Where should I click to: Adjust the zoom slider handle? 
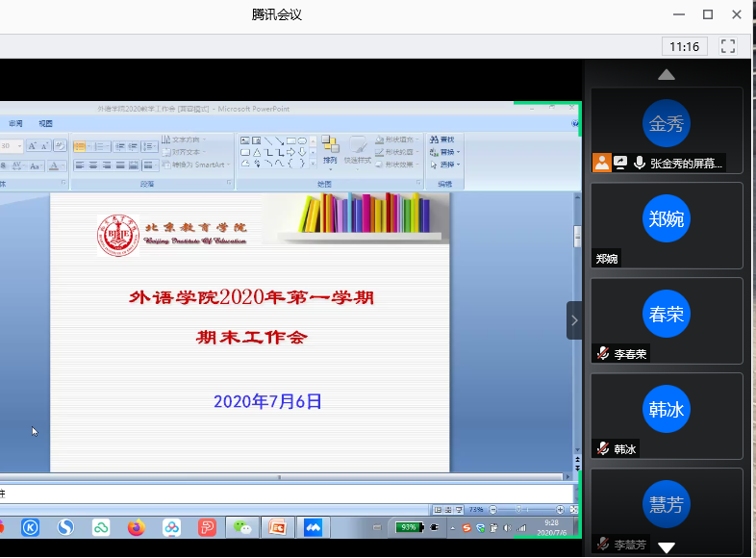point(518,510)
